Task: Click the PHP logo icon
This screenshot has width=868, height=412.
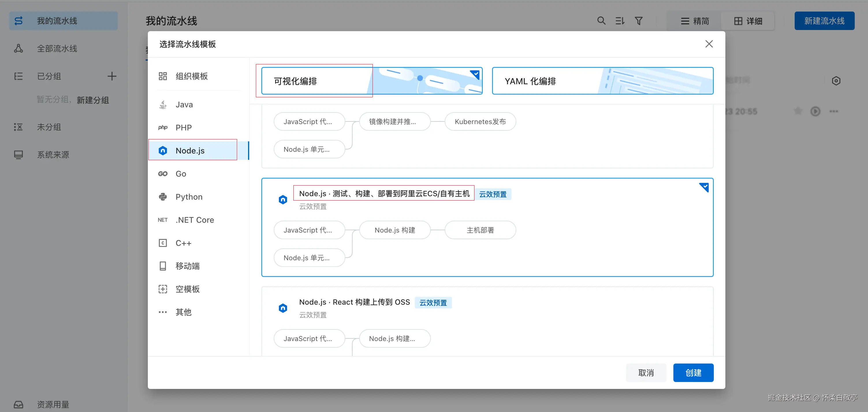Action: click(163, 128)
